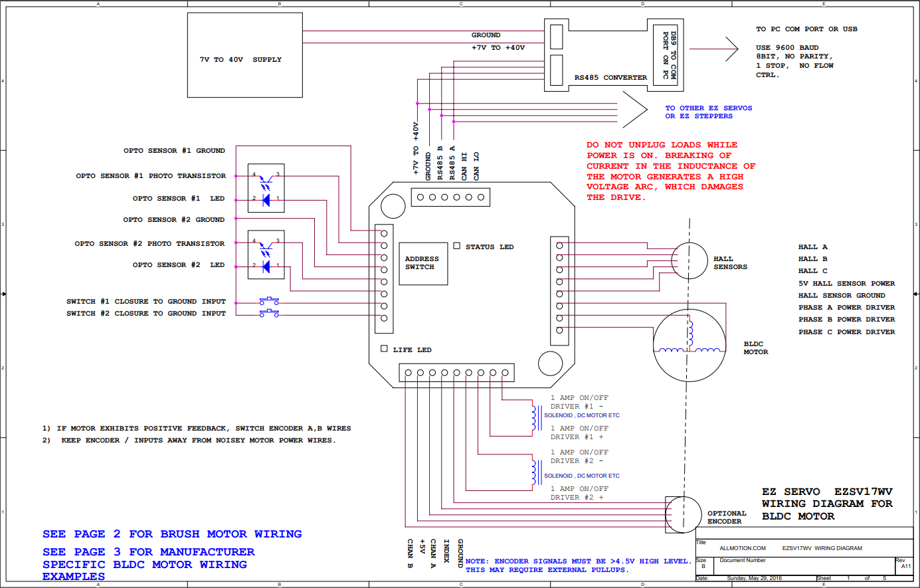
Task: Click the USE 9600 BAUD note
Action: (x=794, y=61)
